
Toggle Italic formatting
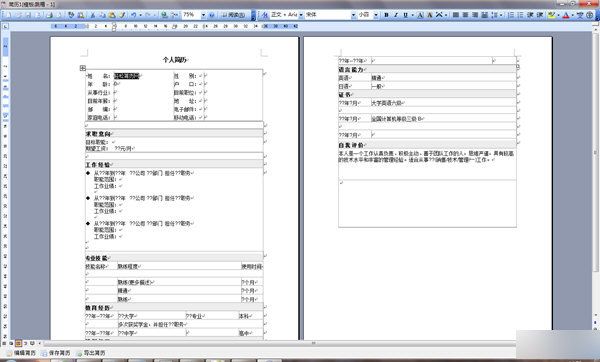click(x=396, y=15)
